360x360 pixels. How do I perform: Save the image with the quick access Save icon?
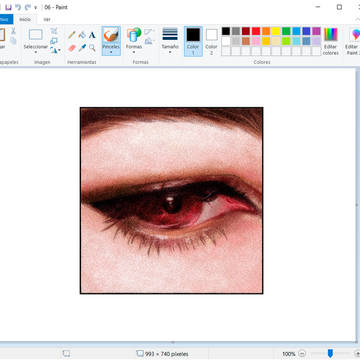[x=8, y=7]
